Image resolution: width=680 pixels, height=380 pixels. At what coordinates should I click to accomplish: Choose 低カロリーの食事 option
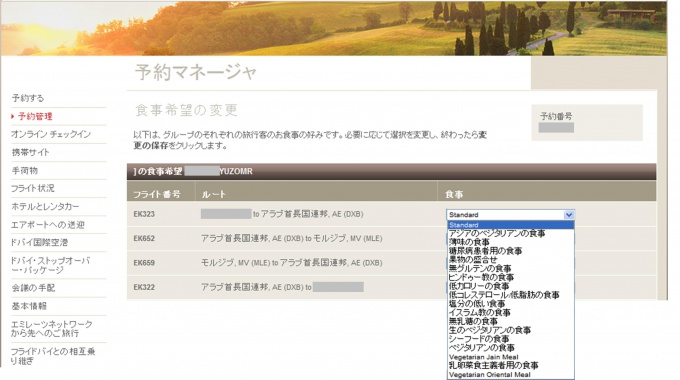point(479,286)
